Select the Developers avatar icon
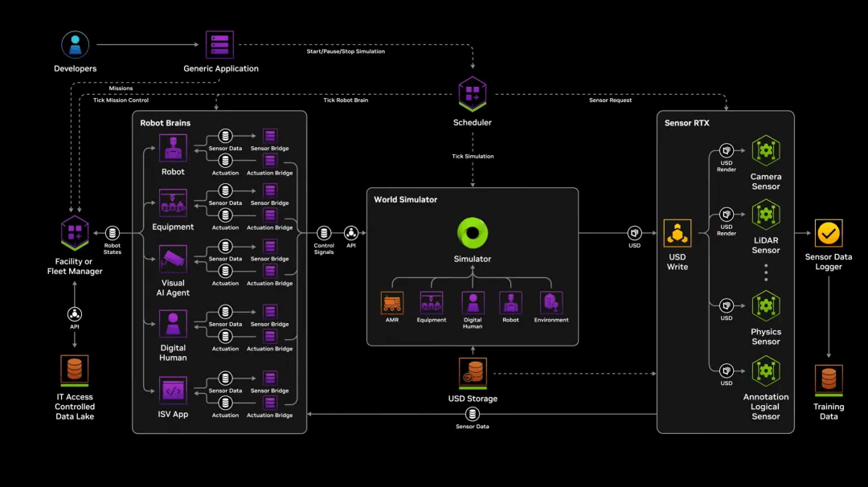 tap(74, 44)
